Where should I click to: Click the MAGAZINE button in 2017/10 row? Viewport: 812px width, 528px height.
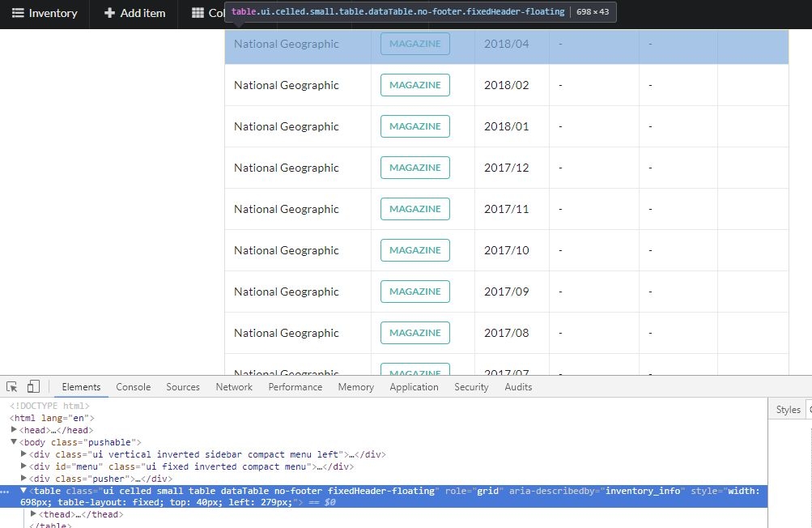[415, 250]
